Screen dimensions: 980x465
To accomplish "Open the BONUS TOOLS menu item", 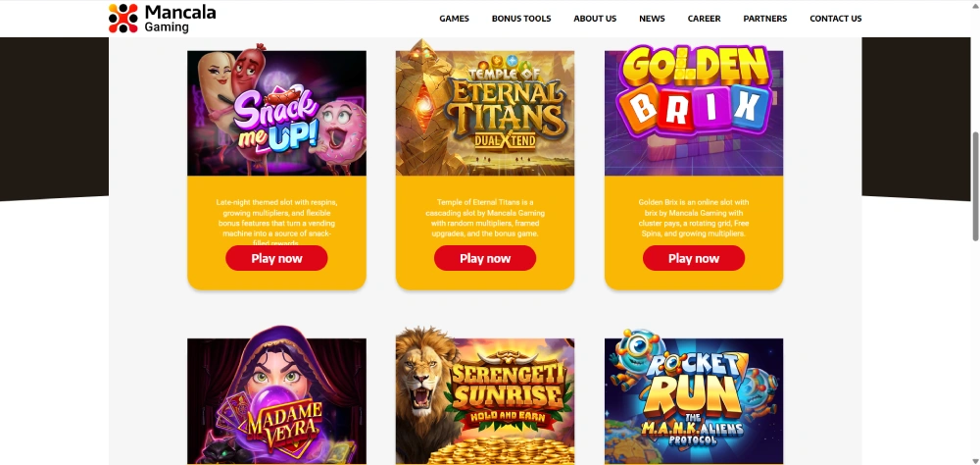I will (x=521, y=19).
